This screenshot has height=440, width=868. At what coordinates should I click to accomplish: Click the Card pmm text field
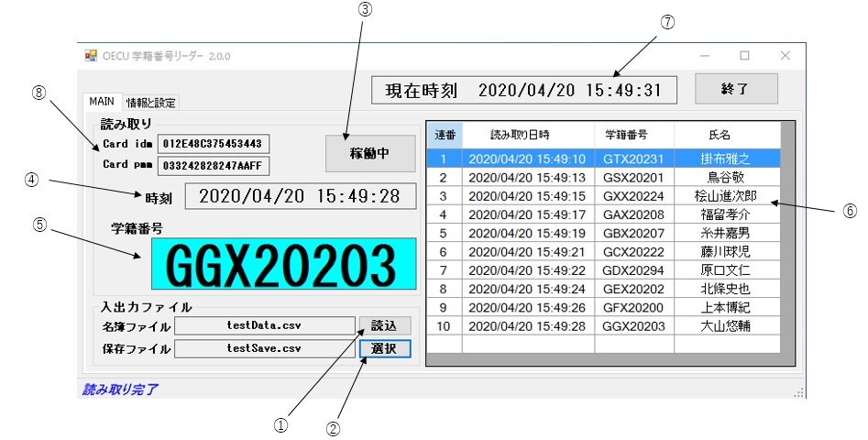pyautogui.click(x=213, y=166)
